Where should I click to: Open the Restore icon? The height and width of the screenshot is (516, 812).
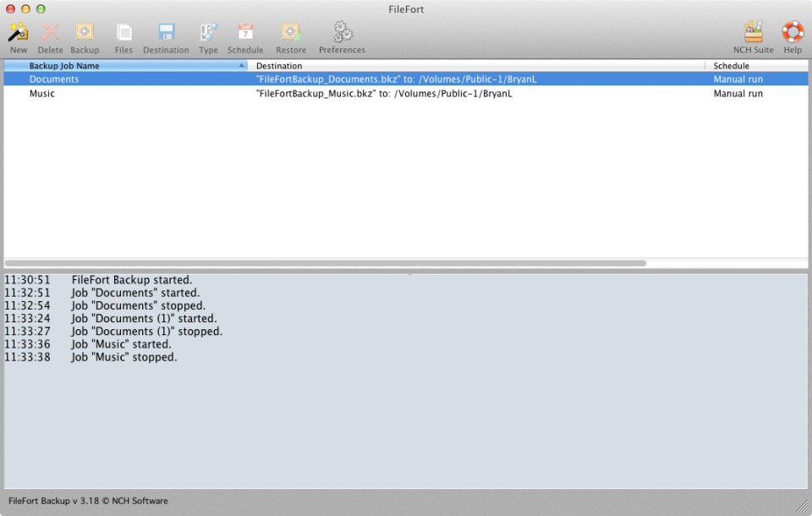(290, 34)
